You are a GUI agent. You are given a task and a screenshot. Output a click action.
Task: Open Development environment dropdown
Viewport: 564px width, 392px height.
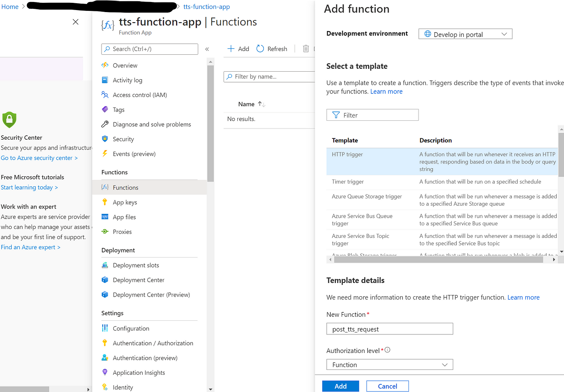465,34
